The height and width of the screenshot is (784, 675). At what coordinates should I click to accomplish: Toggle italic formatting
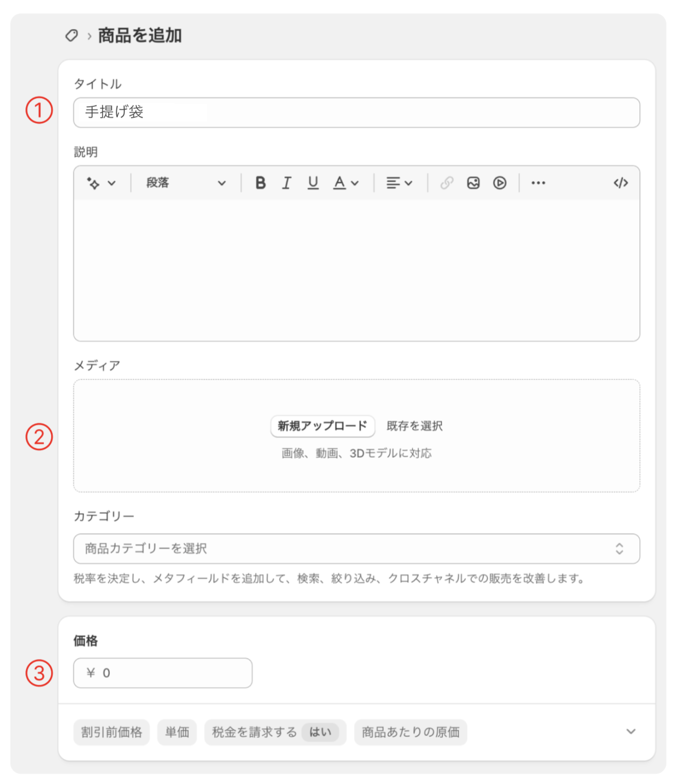(x=286, y=183)
